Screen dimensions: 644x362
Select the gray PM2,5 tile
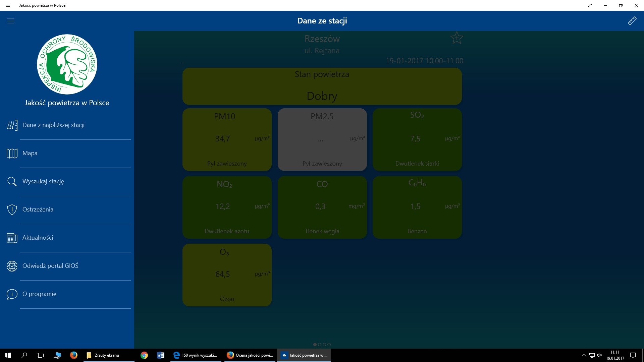click(322, 139)
